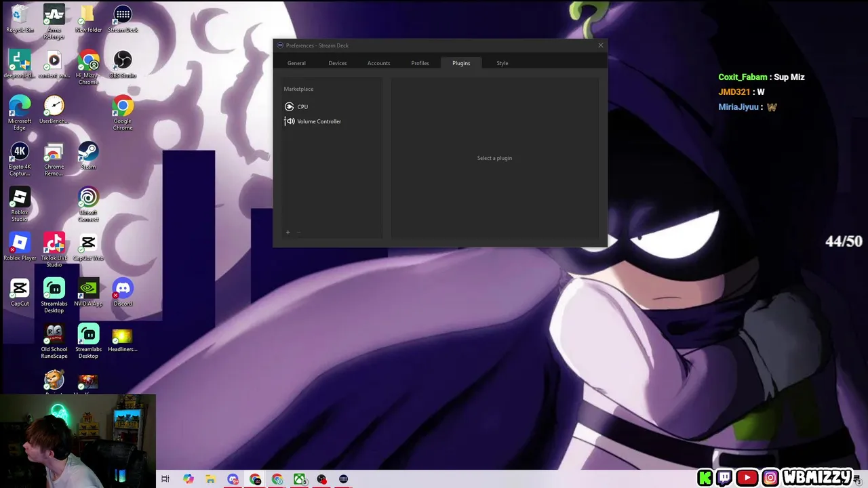Select the New folder desktop icon
868x488 pixels.
coord(88,19)
